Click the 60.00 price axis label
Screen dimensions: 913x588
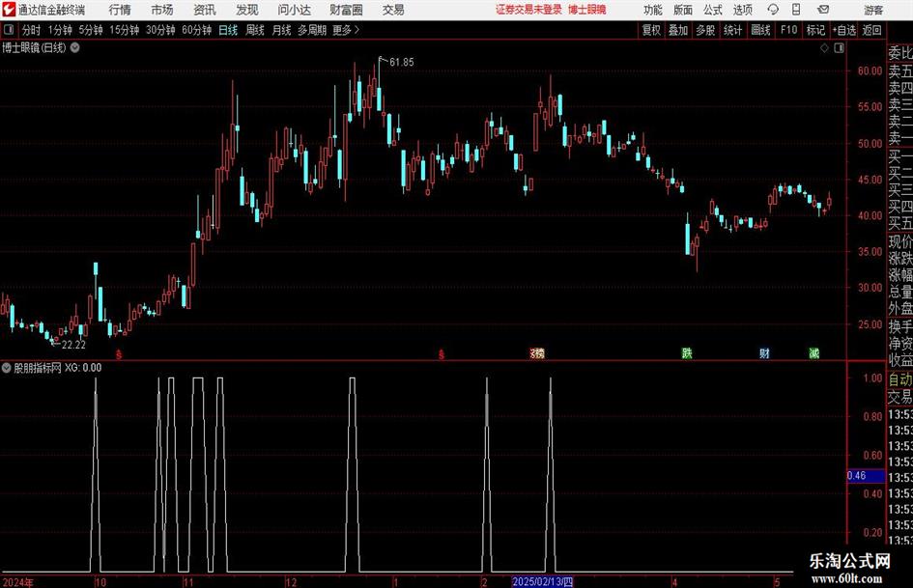(870, 71)
